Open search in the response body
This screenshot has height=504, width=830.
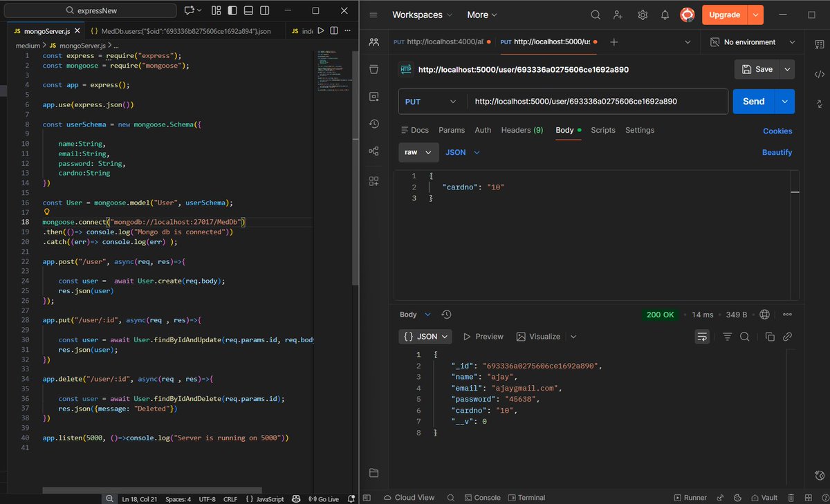coord(744,337)
